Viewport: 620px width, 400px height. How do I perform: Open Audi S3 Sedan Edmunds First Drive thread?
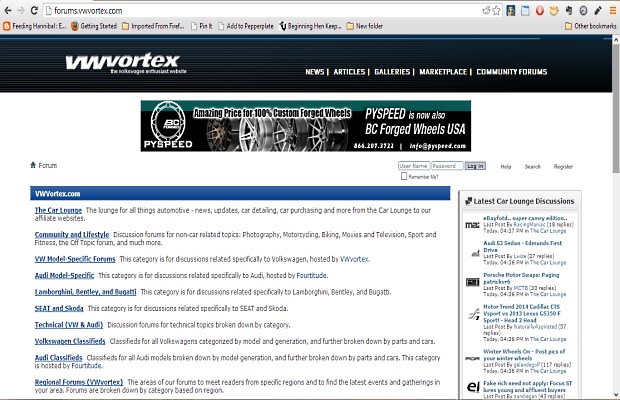[x=522, y=246]
